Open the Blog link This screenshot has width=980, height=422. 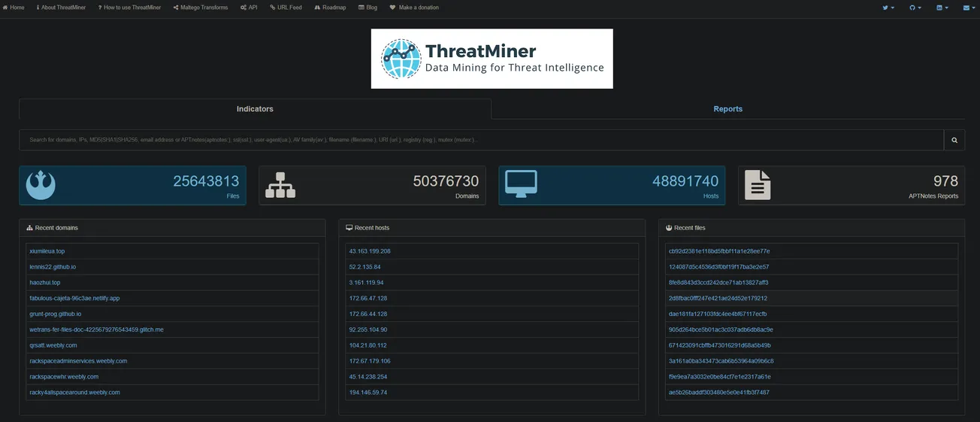point(368,8)
